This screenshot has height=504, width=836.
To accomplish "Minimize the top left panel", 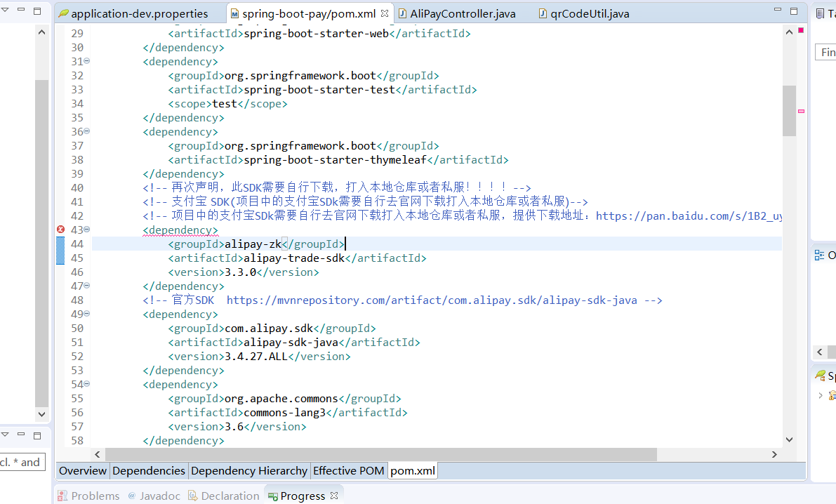I will click(21, 9).
